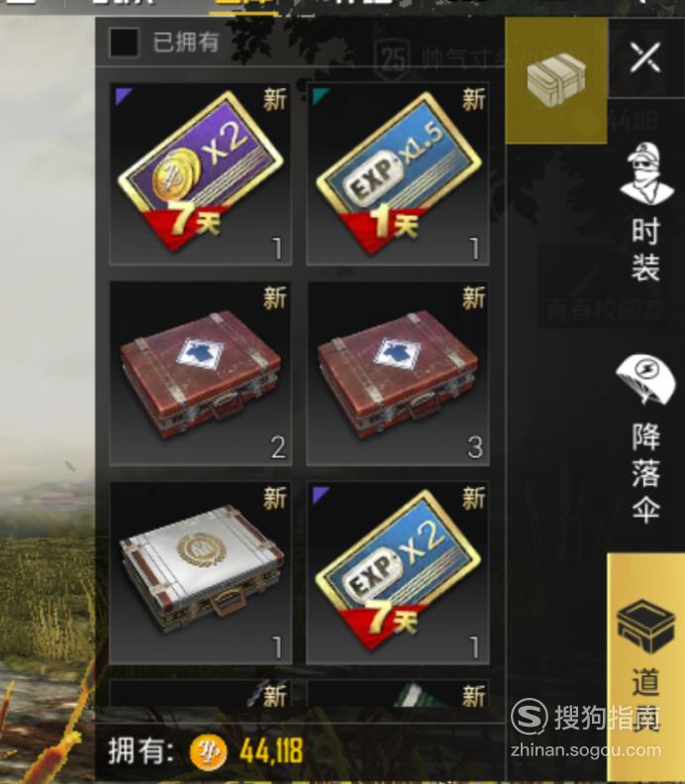
Task: Click the masked character outfit icon
Action: point(646,173)
